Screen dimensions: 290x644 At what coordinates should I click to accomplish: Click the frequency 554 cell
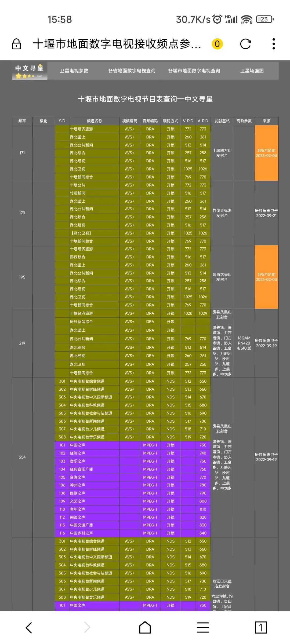[22, 457]
